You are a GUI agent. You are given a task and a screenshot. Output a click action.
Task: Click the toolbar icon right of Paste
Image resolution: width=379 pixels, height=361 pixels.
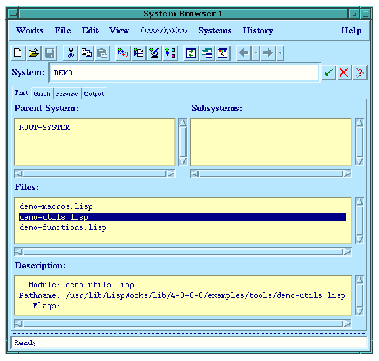(123, 53)
